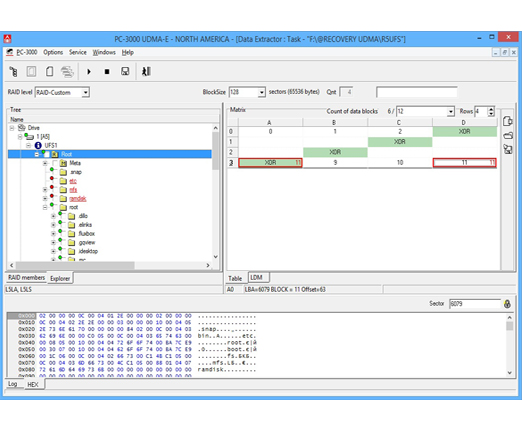The image size is (522, 435).
Task: Open the Windows menu
Action: point(104,52)
